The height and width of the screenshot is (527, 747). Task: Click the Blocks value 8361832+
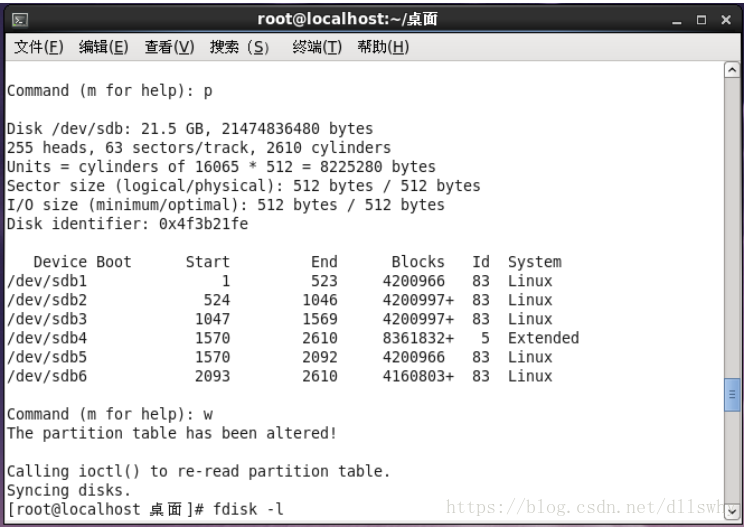coord(418,338)
